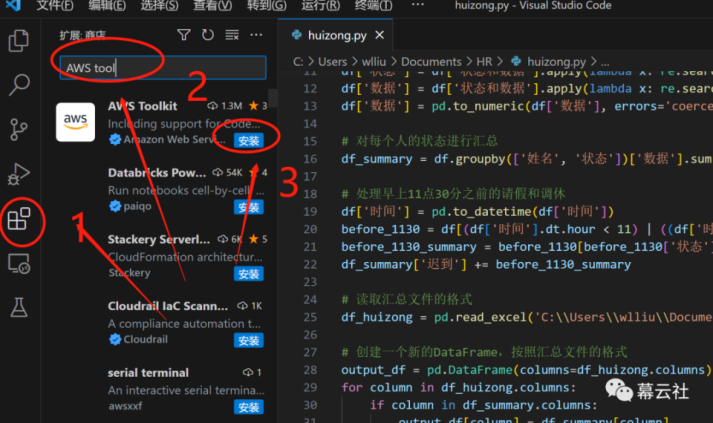The image size is (713, 423).
Task: Install the serial terminal extension
Action: tap(249, 407)
